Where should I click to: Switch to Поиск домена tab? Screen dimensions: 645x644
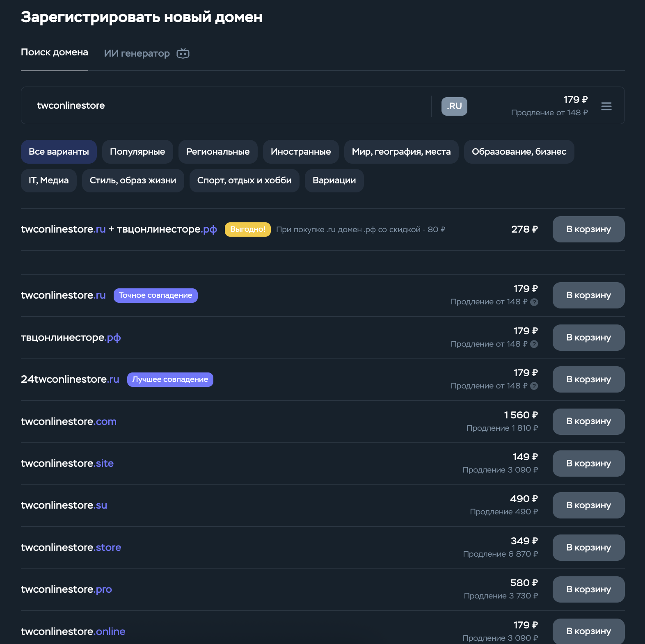(x=55, y=53)
